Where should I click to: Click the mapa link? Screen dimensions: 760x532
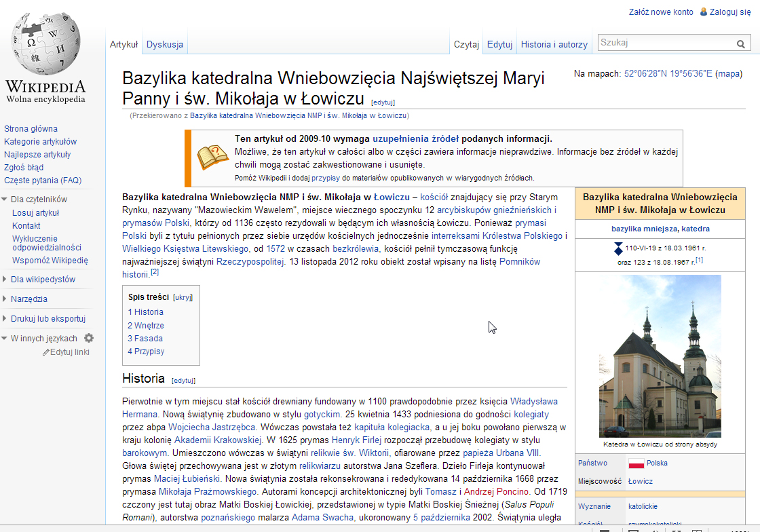coord(729,74)
